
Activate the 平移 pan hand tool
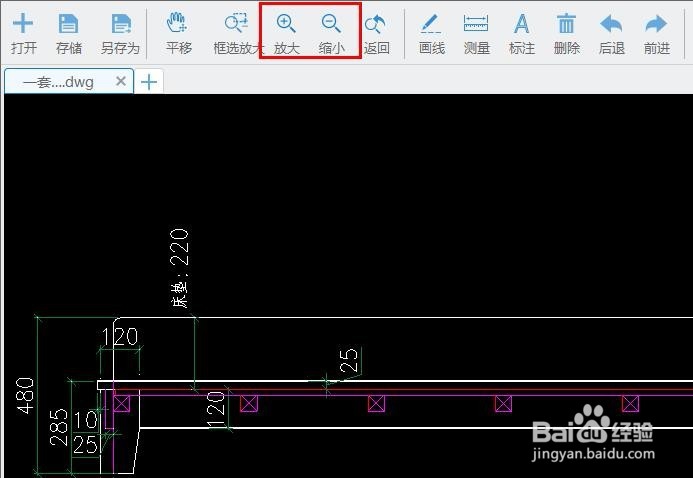coord(179,33)
